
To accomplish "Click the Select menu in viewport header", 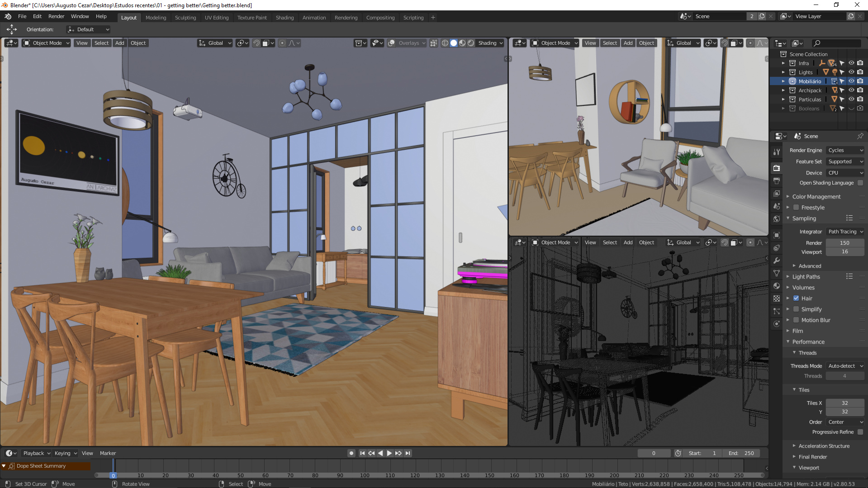I will pos(101,43).
